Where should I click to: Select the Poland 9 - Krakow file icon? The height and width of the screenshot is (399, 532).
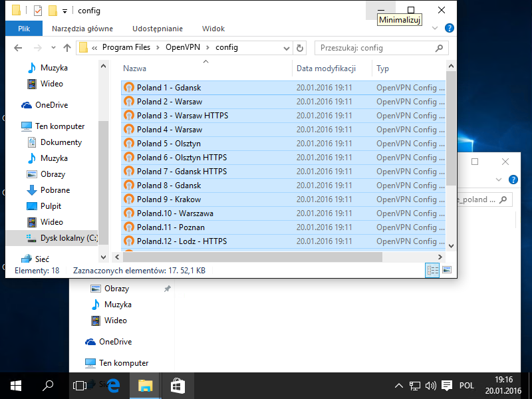coord(128,199)
